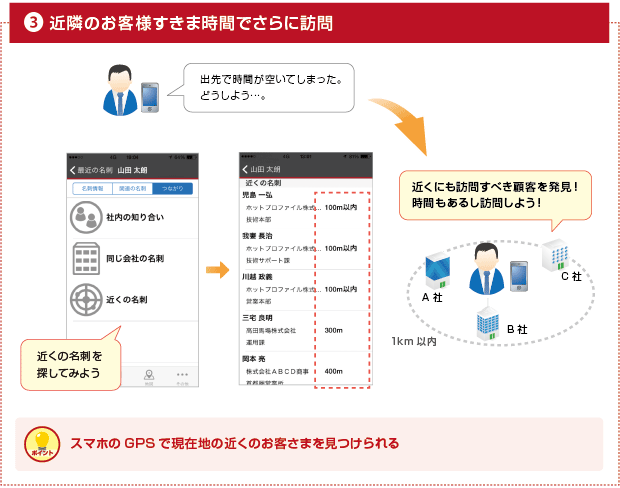620x488 pixels.
Task: Click the 400m distance value
Action: point(333,371)
